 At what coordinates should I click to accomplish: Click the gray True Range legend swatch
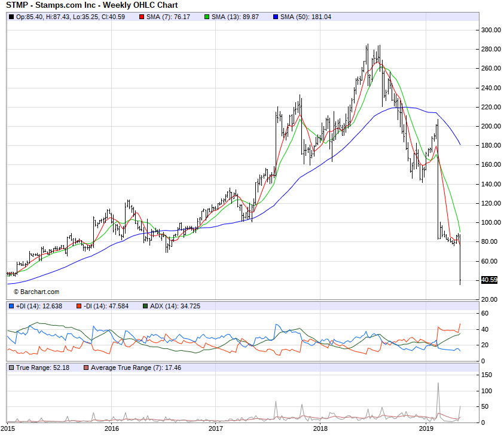coord(11,368)
